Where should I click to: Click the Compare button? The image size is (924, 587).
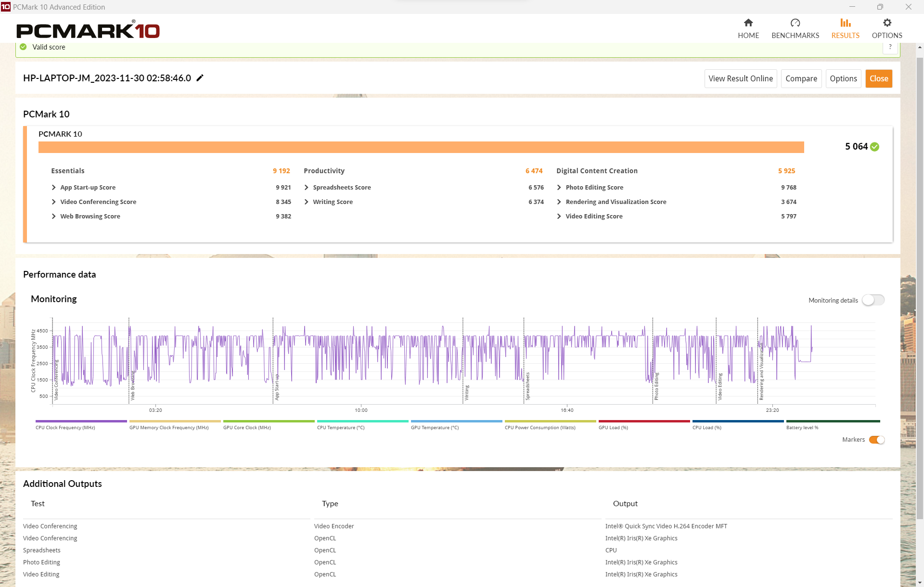[x=801, y=79]
